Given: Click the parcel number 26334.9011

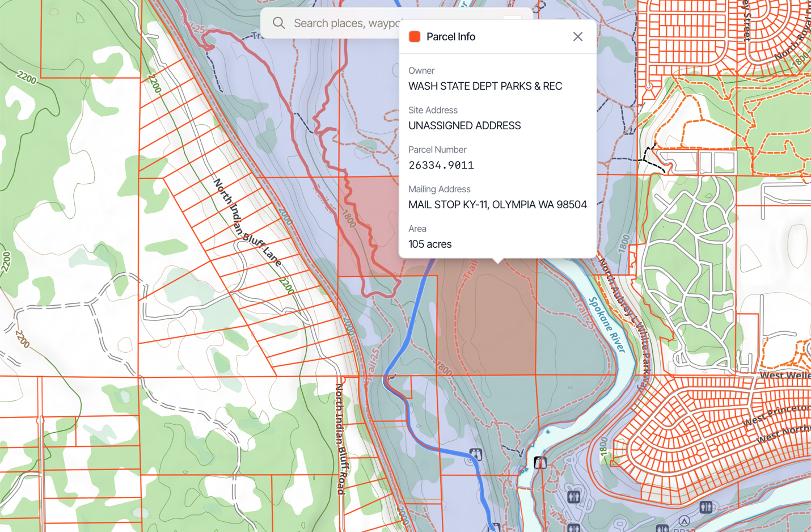Looking at the screenshot, I should point(441,165).
